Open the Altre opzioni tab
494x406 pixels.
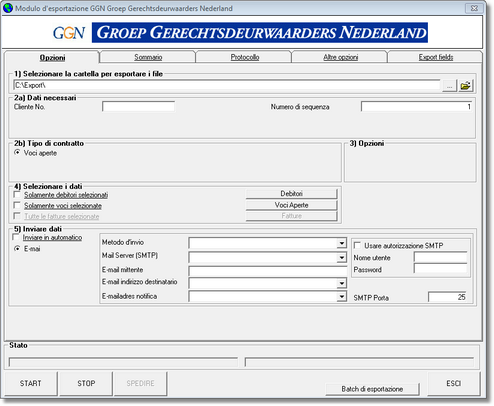[340, 57]
